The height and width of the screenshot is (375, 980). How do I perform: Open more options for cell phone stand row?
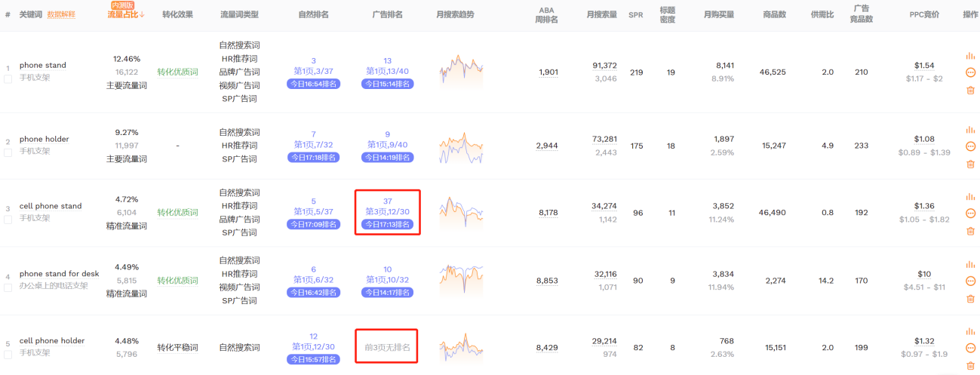[x=970, y=214]
